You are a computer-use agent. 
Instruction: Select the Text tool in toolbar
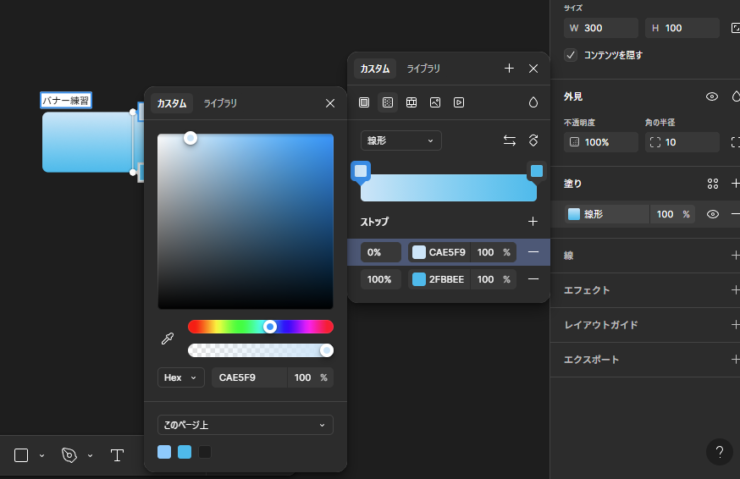(x=117, y=455)
